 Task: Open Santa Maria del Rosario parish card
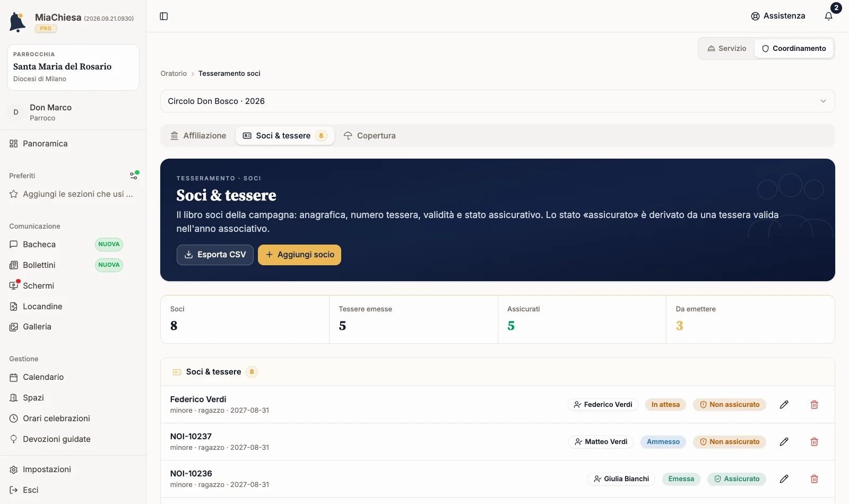(x=73, y=67)
